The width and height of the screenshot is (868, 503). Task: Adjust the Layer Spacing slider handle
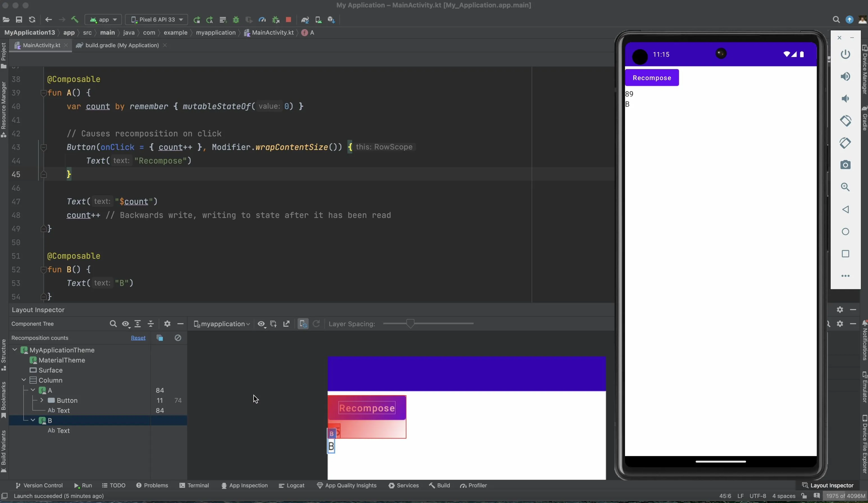410,324
